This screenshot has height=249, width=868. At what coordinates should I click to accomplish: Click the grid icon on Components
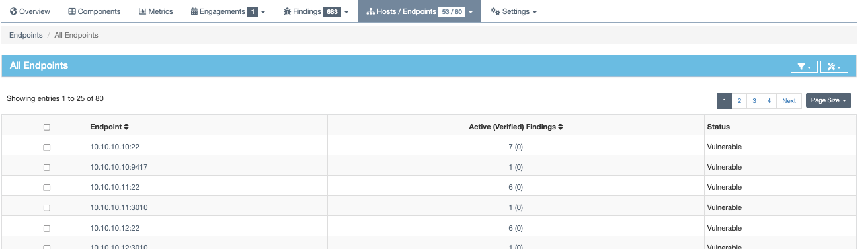coord(72,11)
